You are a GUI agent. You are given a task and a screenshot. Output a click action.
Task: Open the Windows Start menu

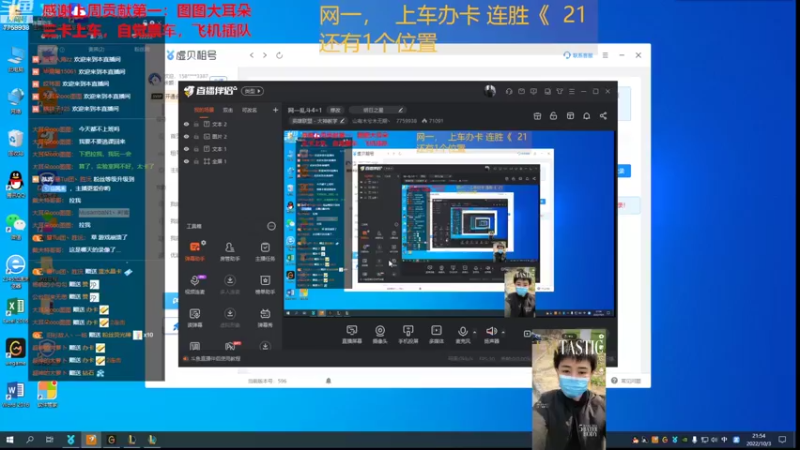pyautogui.click(x=9, y=439)
